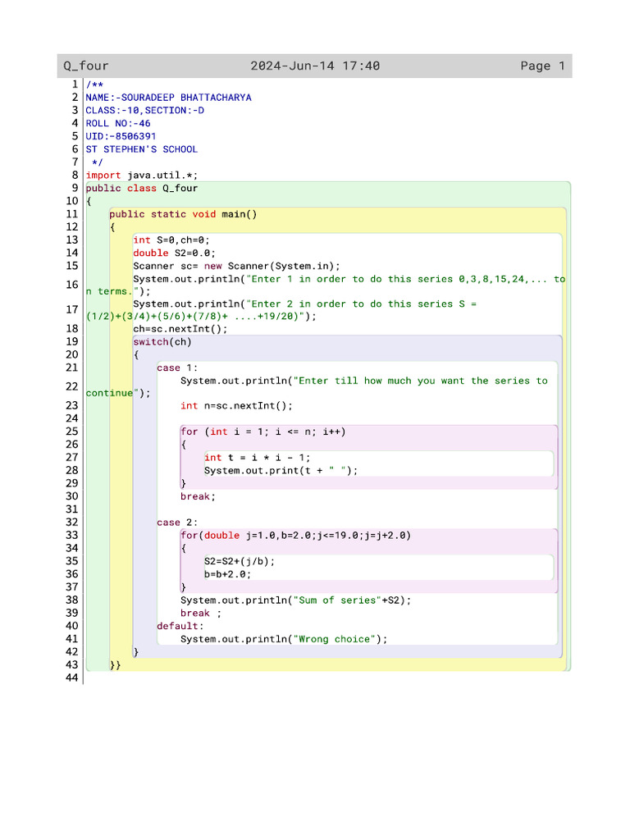Click the "switch(ch)" statement
Viewport: 630px width, 840px height.
(162, 342)
